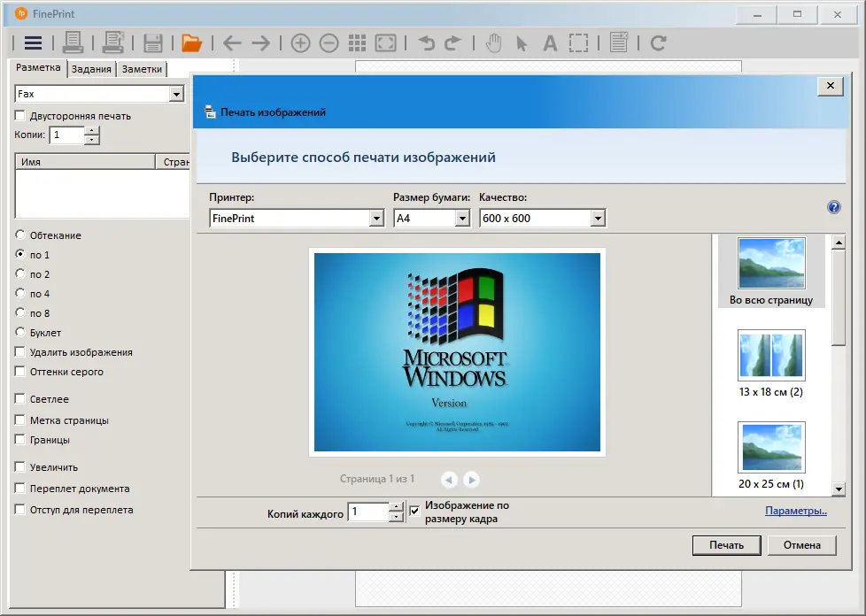Enable Оттенки серого checkbox
The width and height of the screenshot is (866, 616).
(x=20, y=371)
